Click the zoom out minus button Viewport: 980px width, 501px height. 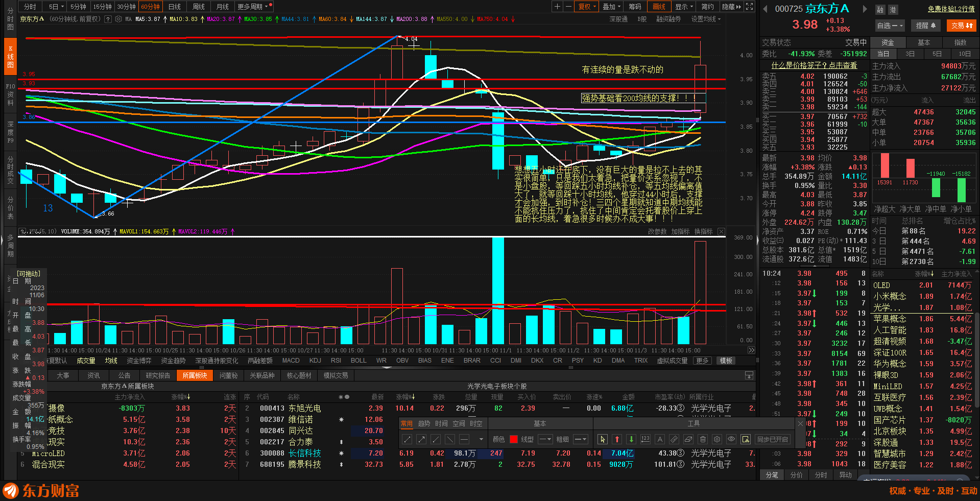click(568, 7)
